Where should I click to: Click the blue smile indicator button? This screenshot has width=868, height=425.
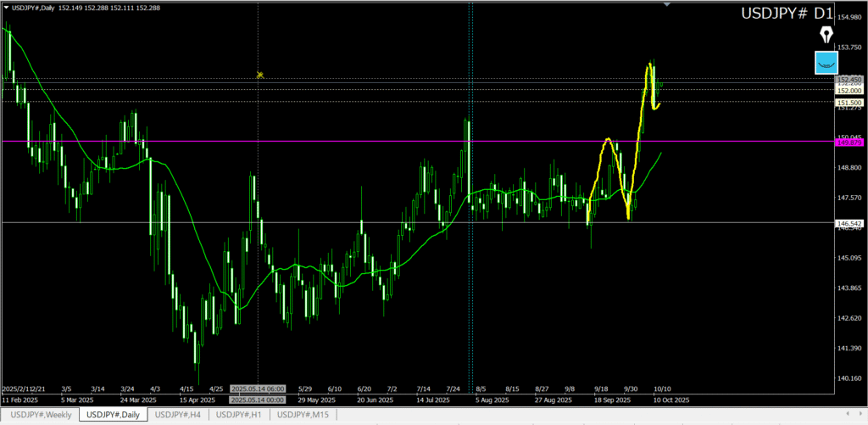click(826, 62)
